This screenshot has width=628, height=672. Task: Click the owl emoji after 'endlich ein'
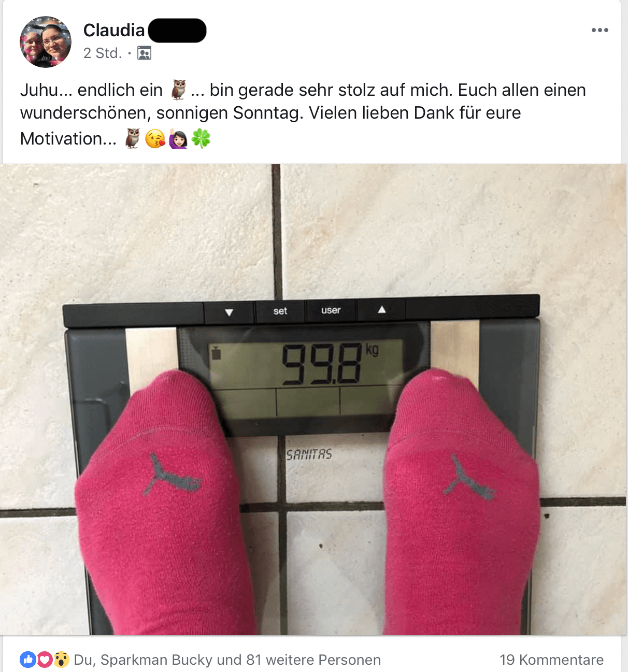coord(179,90)
